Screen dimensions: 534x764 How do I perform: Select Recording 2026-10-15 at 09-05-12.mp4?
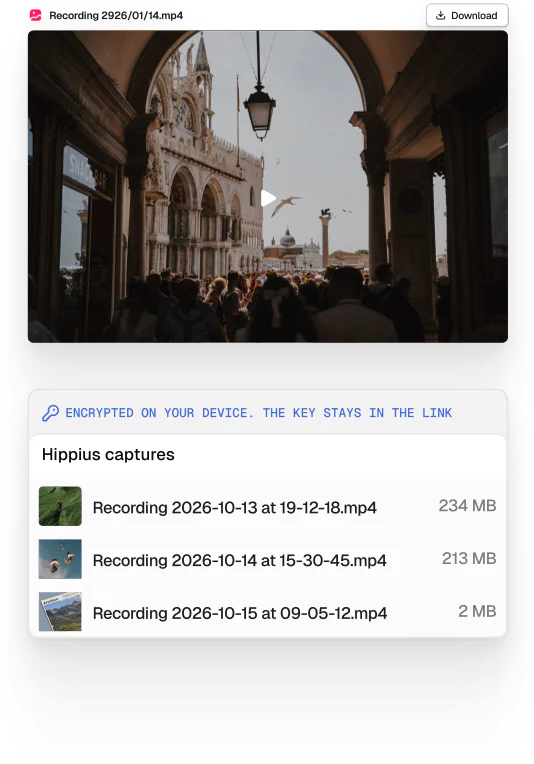(240, 613)
